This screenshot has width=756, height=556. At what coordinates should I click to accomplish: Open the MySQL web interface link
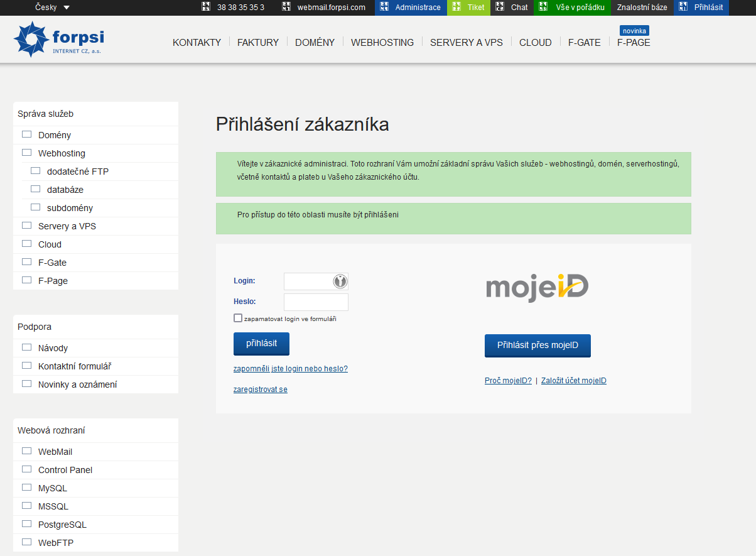[53, 488]
